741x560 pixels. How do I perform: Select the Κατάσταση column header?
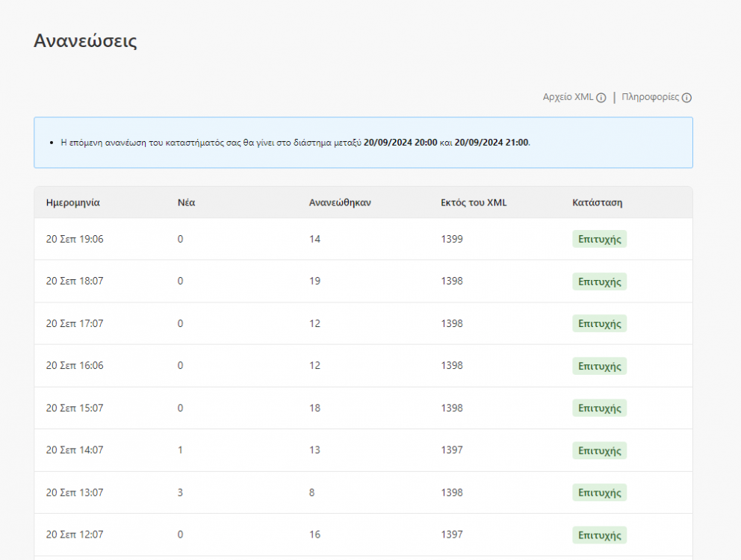click(x=597, y=202)
